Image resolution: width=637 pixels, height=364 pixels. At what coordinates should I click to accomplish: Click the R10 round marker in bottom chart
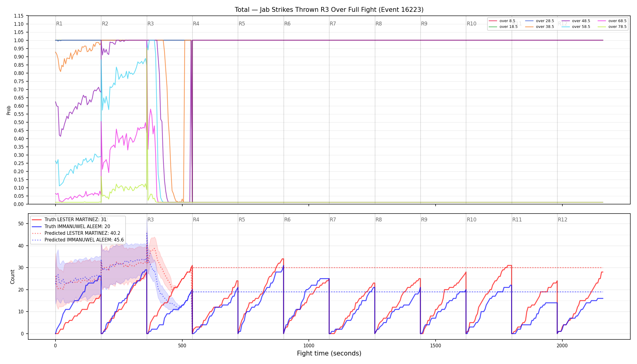coord(471,220)
